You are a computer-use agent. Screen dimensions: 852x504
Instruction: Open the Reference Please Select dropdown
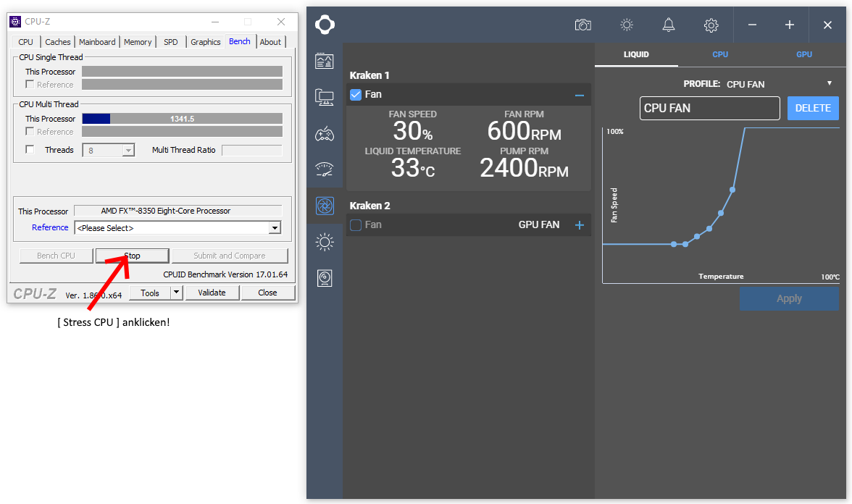coord(275,228)
